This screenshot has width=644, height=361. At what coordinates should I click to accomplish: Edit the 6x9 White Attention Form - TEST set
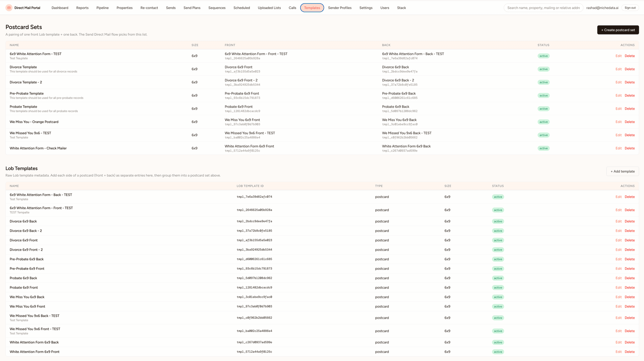pos(619,56)
